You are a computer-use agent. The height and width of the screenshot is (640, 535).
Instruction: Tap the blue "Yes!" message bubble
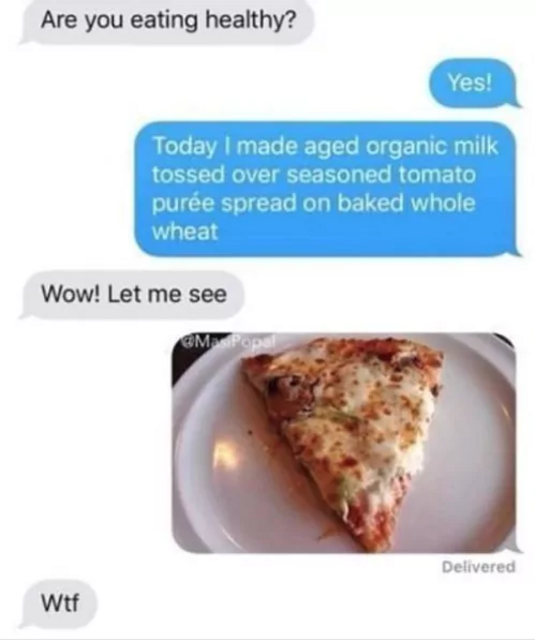coord(473,83)
